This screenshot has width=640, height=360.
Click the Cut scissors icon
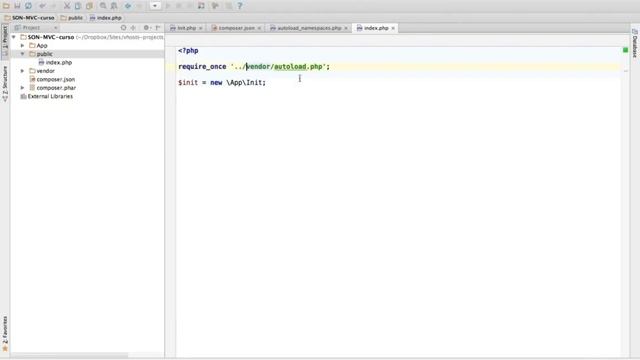67,6
